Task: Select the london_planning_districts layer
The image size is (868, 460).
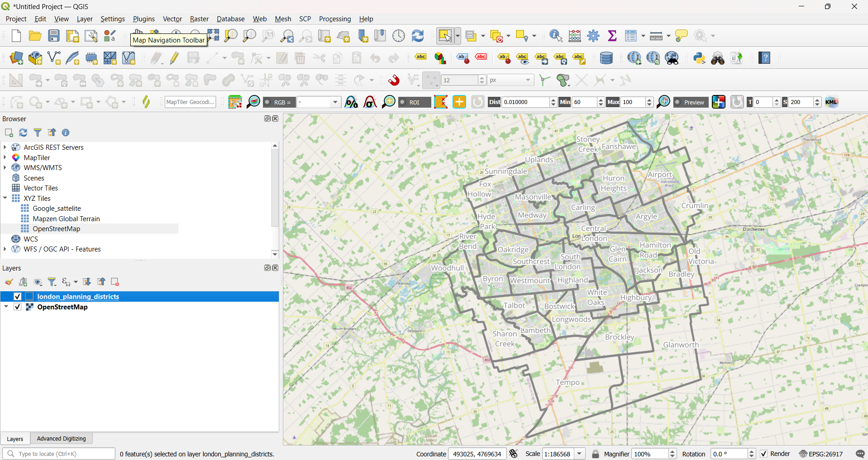Action: point(78,297)
